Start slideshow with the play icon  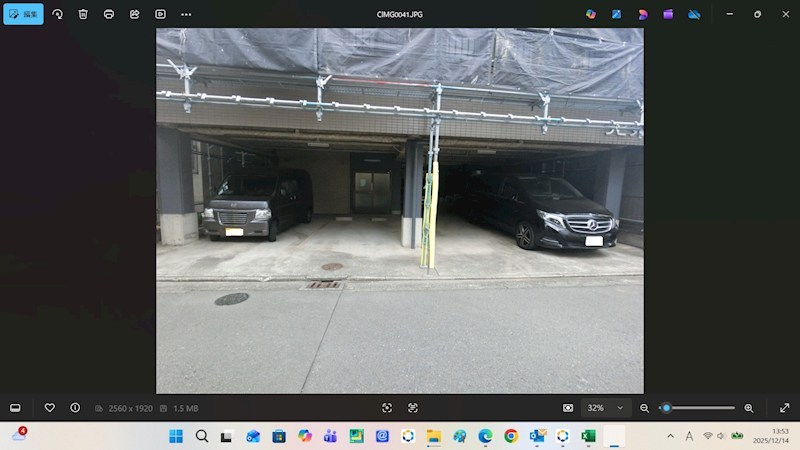[x=160, y=14]
